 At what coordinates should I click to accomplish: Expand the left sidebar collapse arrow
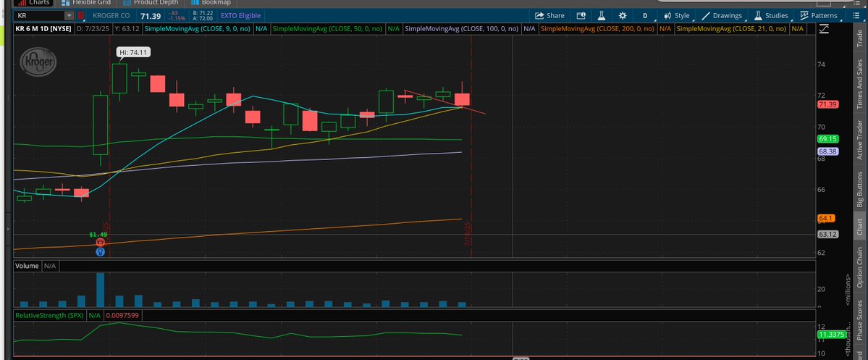tap(7, 228)
